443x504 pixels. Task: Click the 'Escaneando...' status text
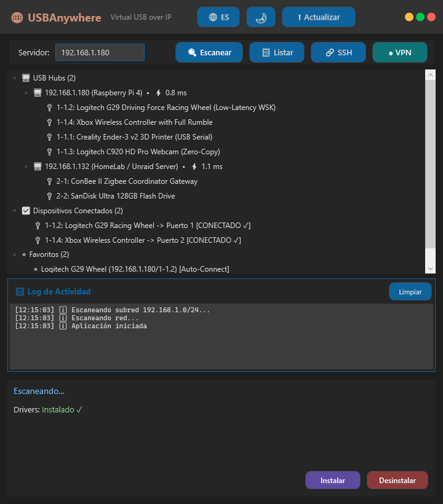(39, 391)
